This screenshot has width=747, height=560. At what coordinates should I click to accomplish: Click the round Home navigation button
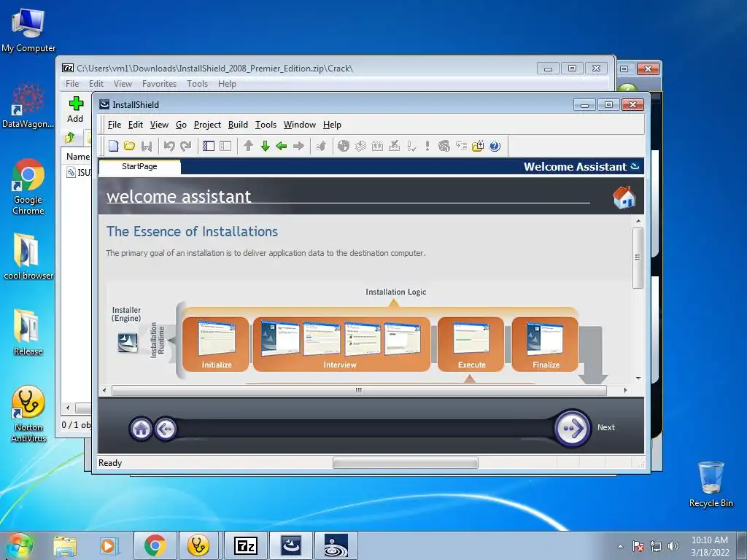pyautogui.click(x=141, y=429)
